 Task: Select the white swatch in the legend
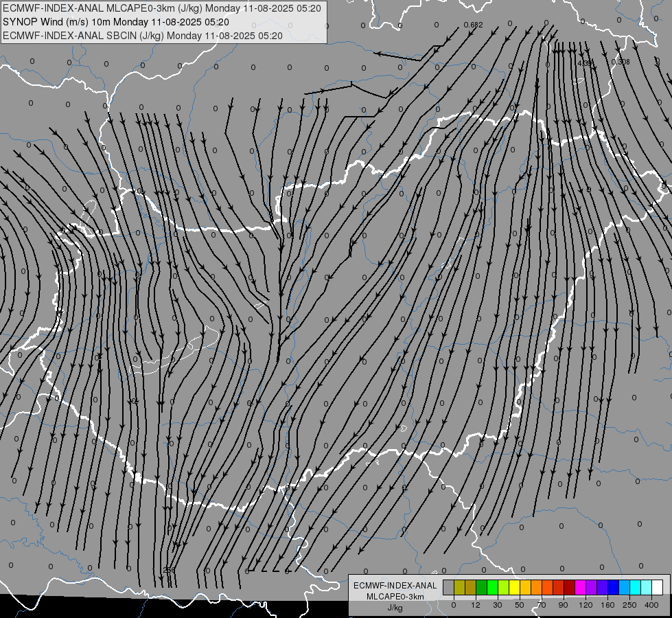click(657, 587)
